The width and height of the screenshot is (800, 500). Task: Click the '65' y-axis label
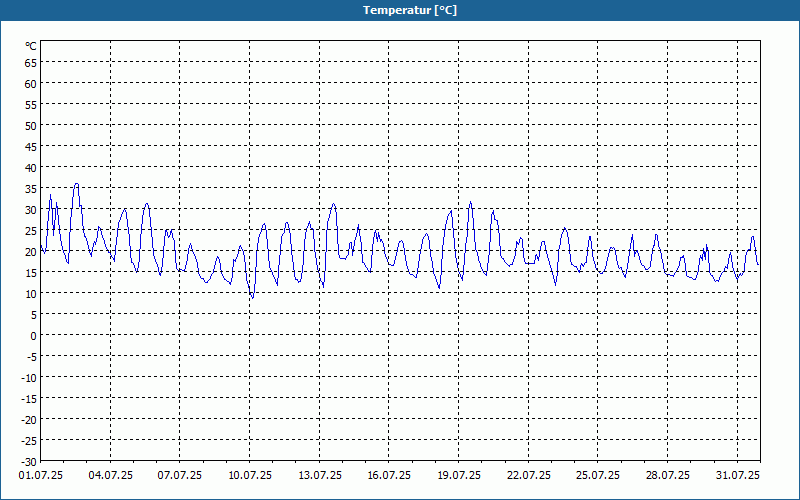click(x=31, y=63)
